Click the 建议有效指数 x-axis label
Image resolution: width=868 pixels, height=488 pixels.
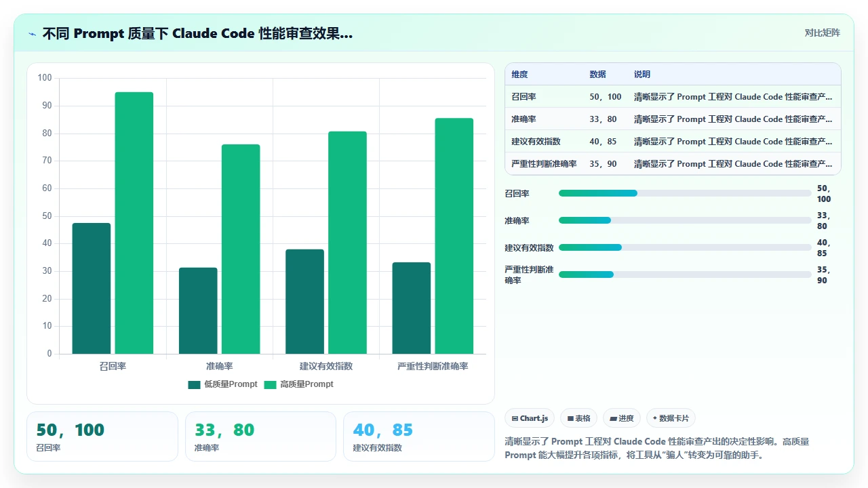(x=326, y=366)
